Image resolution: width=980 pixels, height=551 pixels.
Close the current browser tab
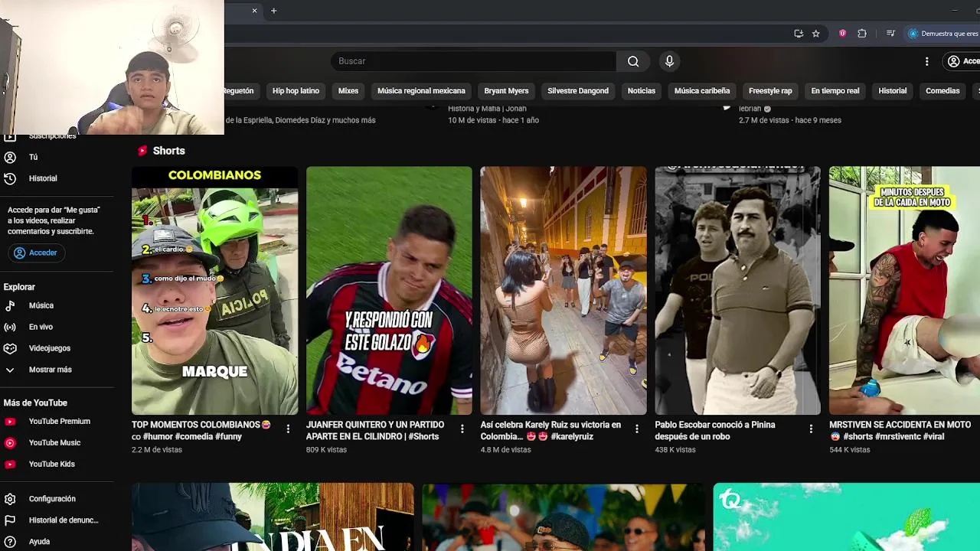(x=254, y=11)
